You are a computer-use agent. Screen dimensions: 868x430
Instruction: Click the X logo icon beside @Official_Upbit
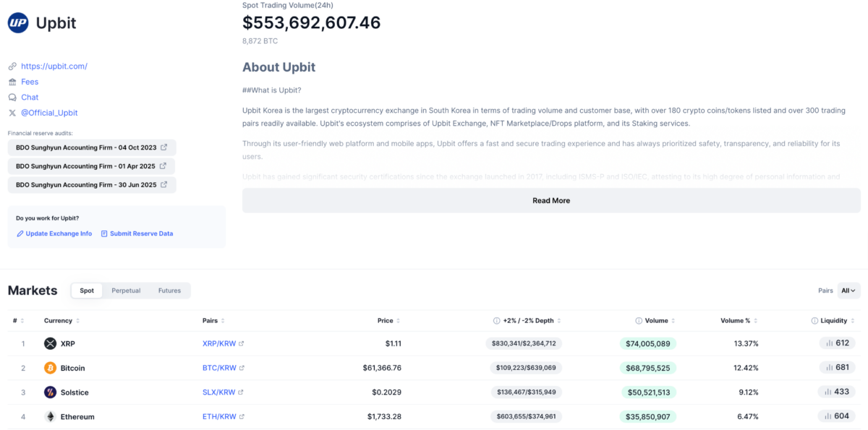(12, 113)
